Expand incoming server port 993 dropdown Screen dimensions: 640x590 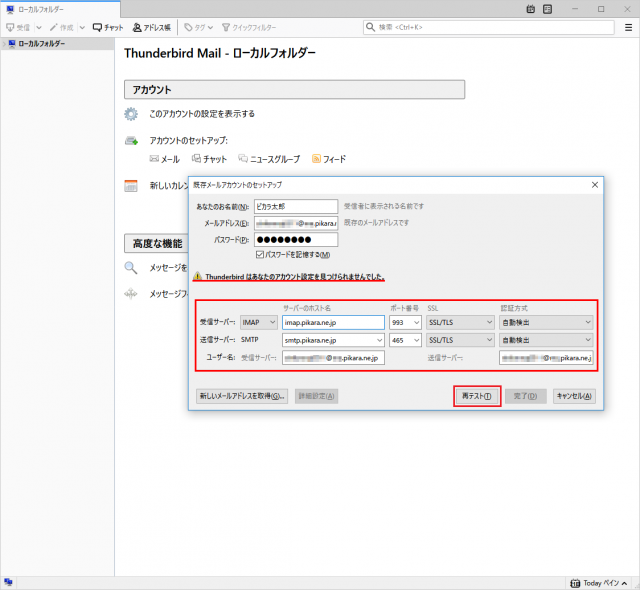pos(405,322)
